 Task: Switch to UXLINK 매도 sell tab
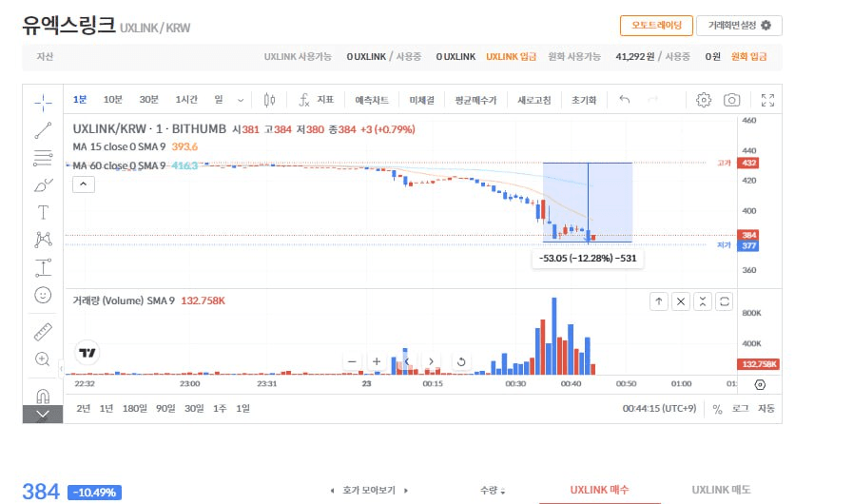[x=722, y=490]
